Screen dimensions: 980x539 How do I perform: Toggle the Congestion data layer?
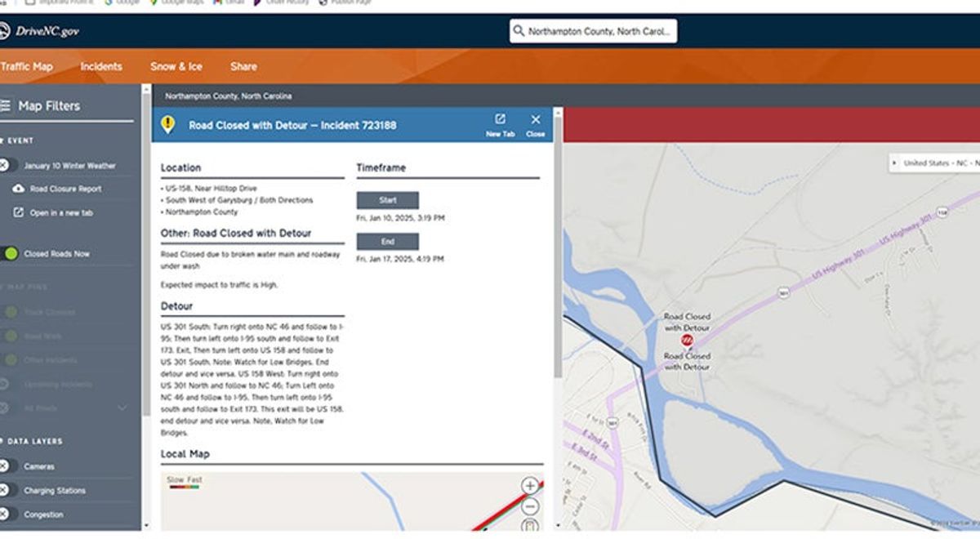click(x=7, y=514)
